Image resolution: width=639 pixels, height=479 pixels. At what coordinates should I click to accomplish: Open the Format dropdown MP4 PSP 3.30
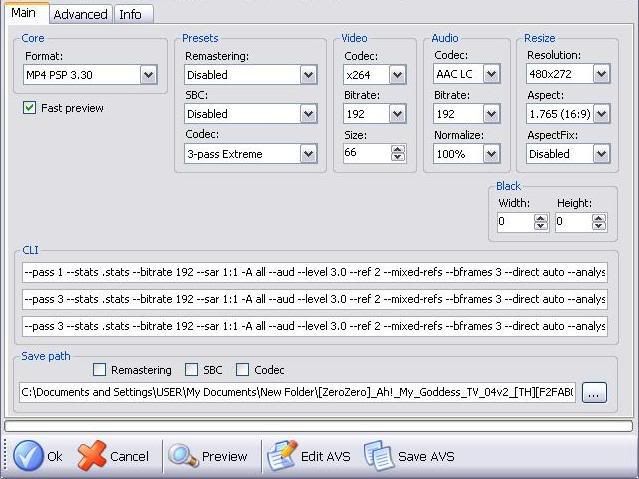tap(90, 75)
